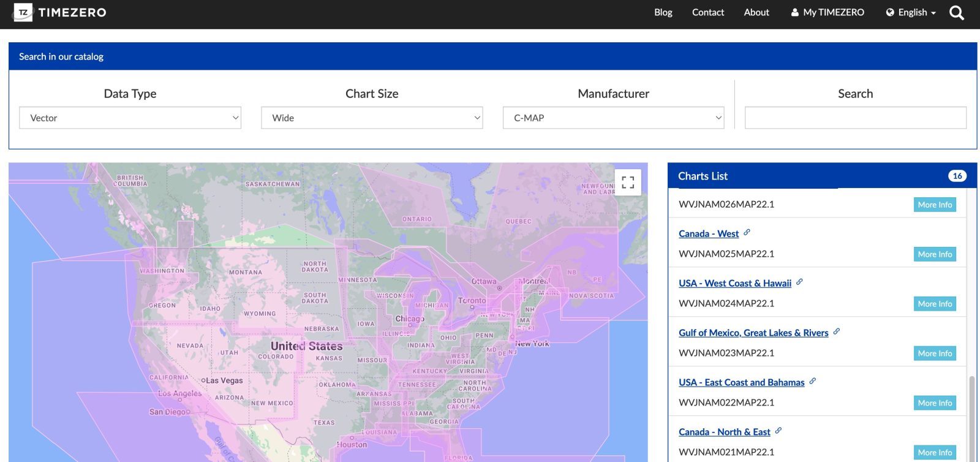The height and width of the screenshot is (462, 980).
Task: Click link icon beside USA - West Coast & Hawaii
Action: coord(799,282)
